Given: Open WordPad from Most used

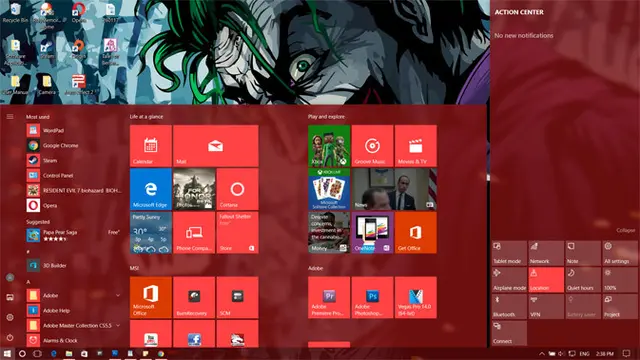Looking at the screenshot, I should point(74,131).
